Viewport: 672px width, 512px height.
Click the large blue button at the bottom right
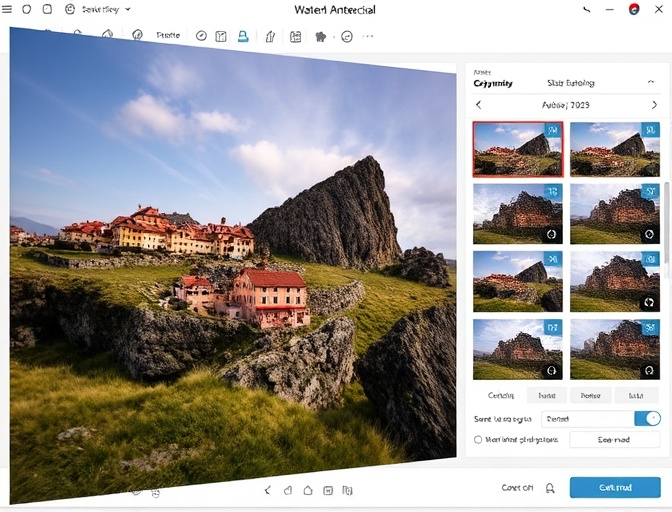coord(615,488)
